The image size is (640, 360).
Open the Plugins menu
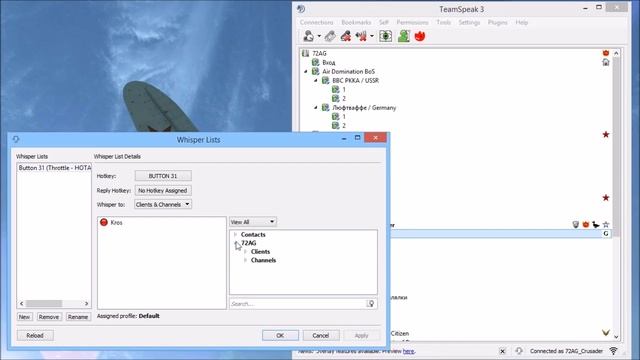[x=498, y=22]
